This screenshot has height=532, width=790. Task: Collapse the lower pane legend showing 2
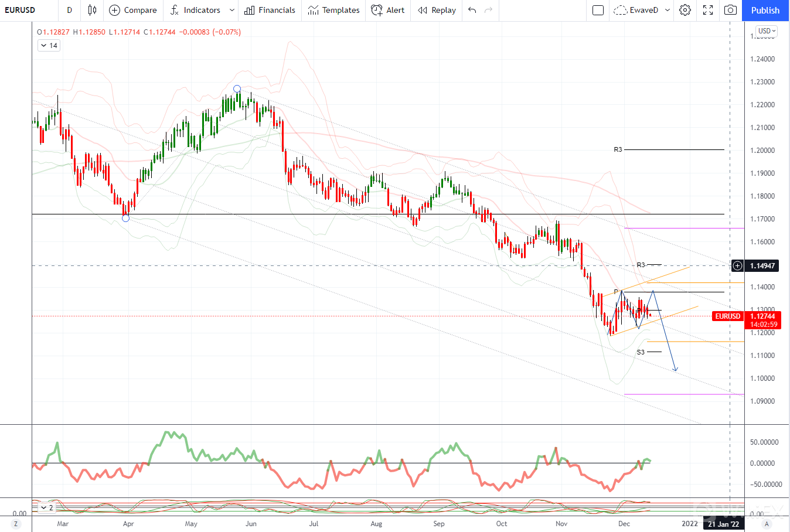point(42,508)
